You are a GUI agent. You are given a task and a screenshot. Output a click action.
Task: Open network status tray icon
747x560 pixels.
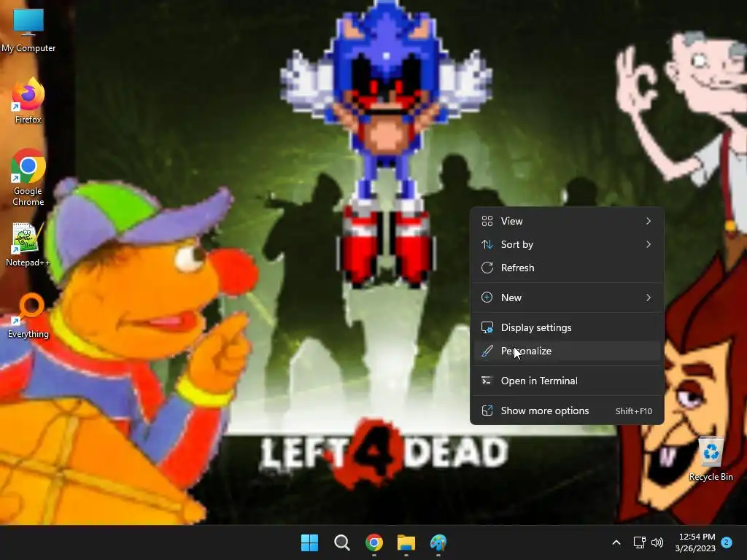click(x=639, y=542)
